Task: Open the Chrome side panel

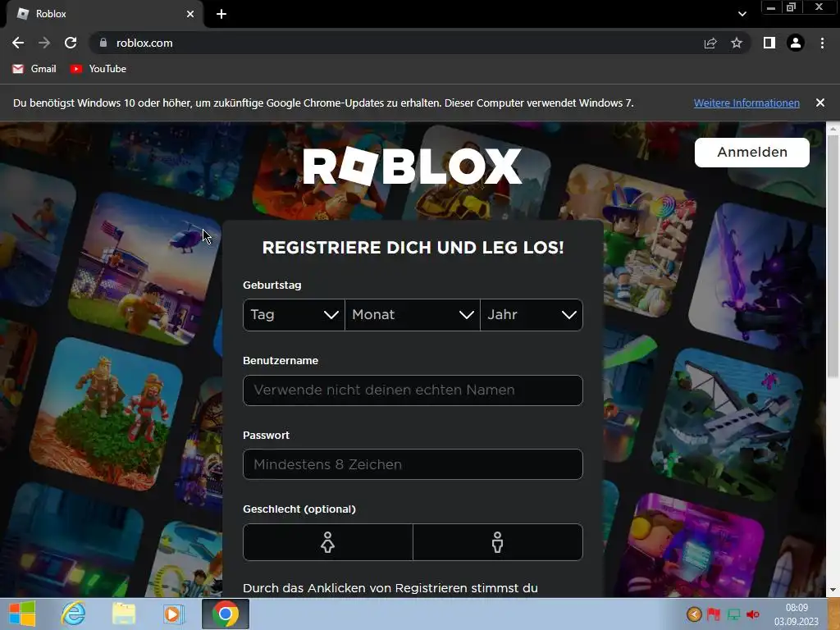Action: [x=769, y=43]
